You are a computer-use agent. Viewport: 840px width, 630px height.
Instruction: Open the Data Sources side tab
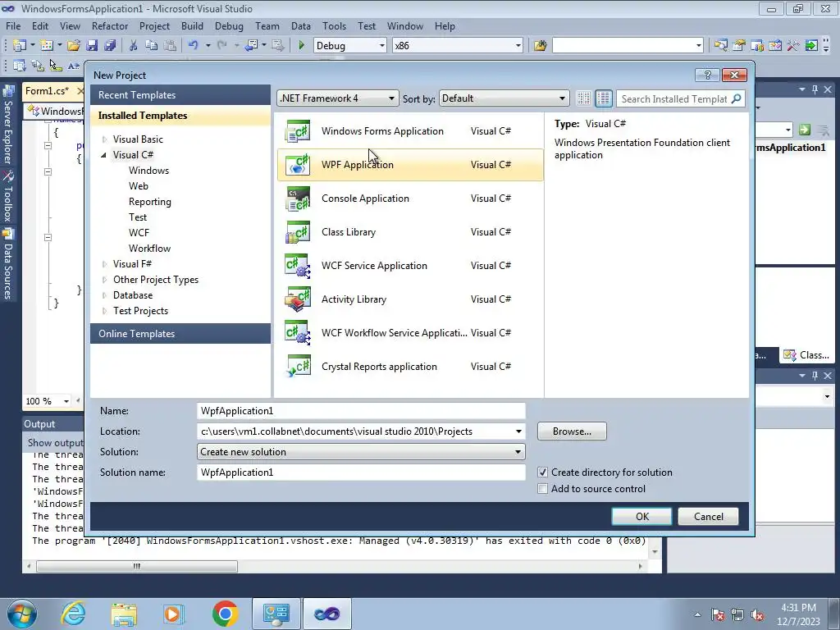pos(8,265)
